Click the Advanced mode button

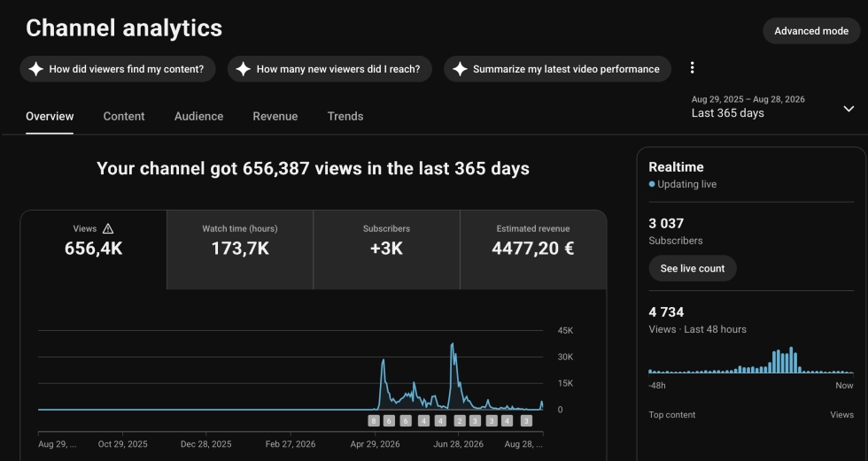pos(811,31)
